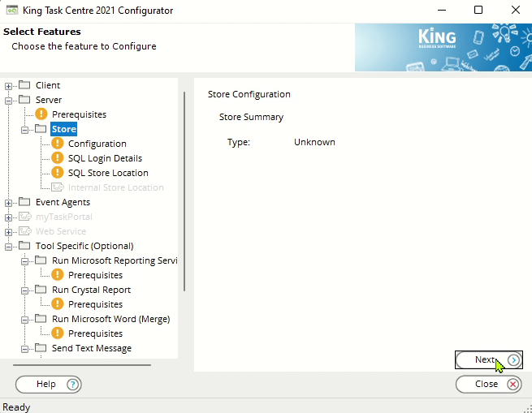Click warning icon under Run Microsoft Reporting Services
Viewport: 532px width, 413px height.
[58, 274]
